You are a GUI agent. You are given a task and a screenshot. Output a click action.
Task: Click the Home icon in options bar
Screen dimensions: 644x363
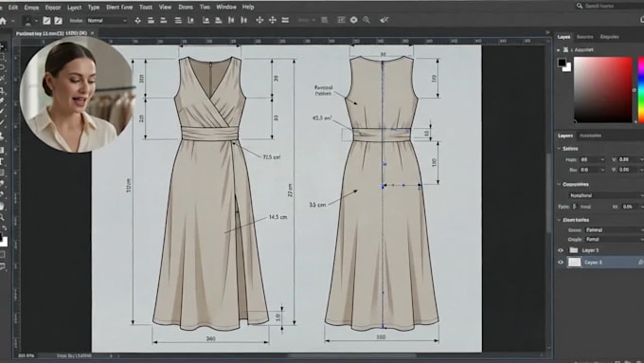(x=3, y=21)
